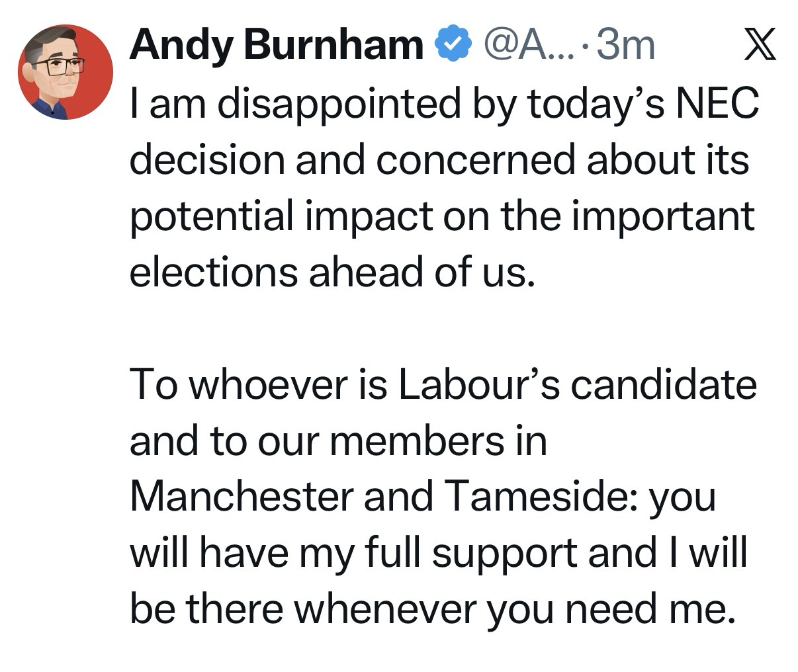Open Andy Burnham's profile avatar
This screenshot has width=798, height=672.
[66, 72]
